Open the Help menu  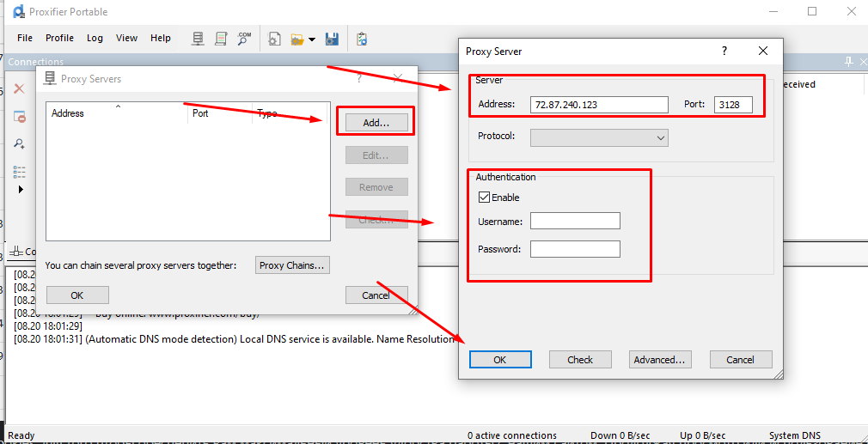click(x=161, y=38)
